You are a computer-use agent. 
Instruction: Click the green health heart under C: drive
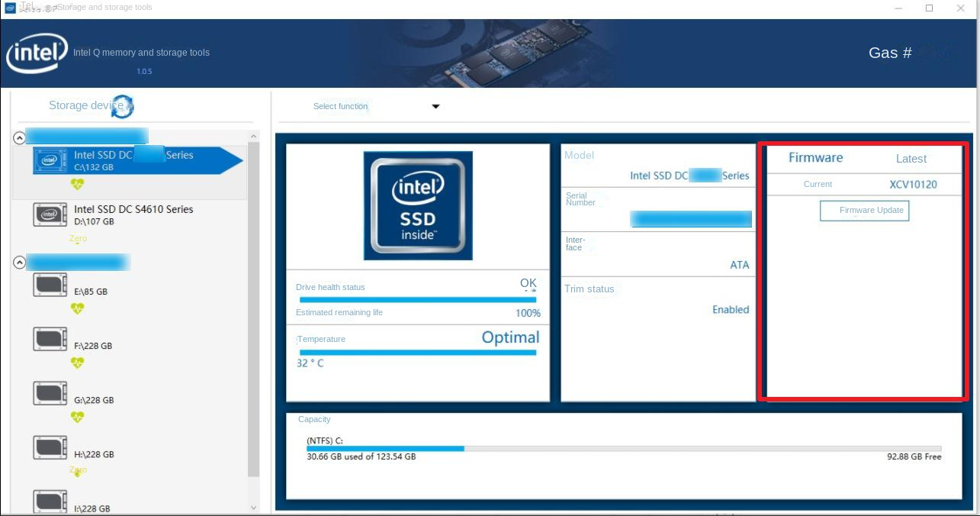[77, 184]
